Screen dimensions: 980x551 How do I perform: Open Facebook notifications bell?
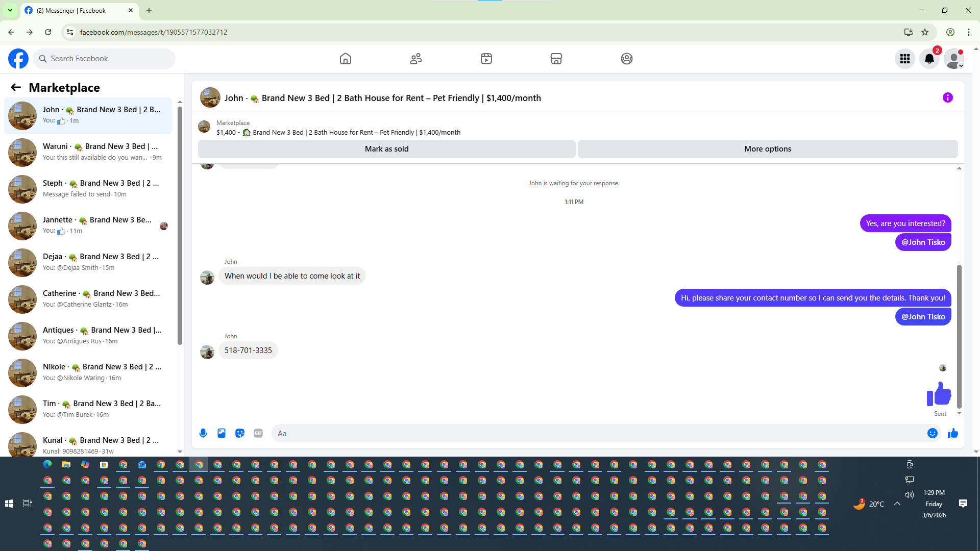pos(929,59)
